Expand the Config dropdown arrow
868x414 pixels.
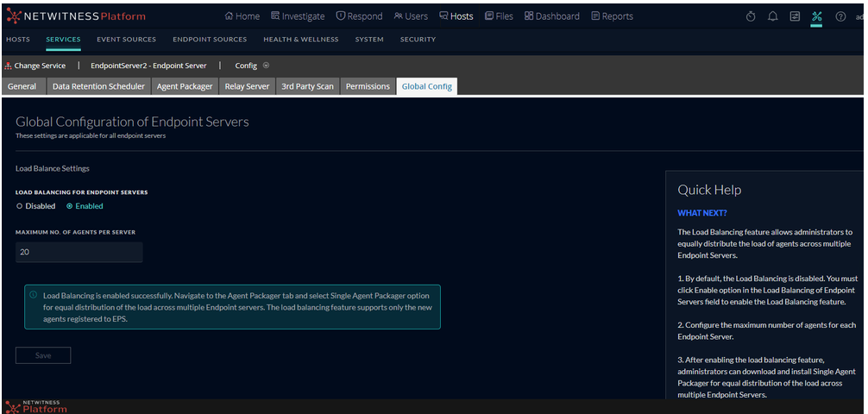click(266, 66)
